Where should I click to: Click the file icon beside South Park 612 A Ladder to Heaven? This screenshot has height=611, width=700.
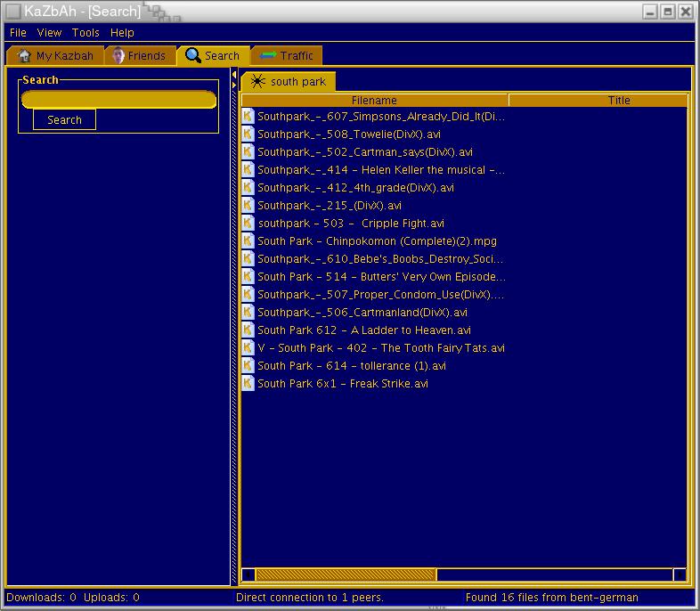tap(248, 330)
